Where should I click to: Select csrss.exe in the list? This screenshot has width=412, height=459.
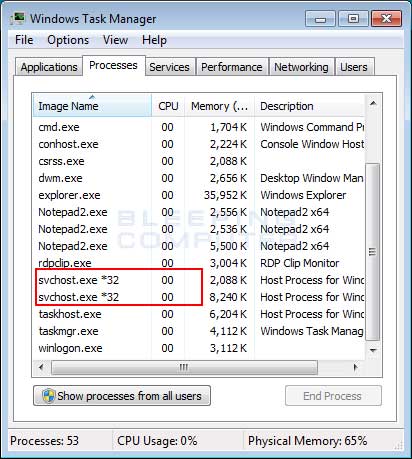pyautogui.click(x=199, y=161)
